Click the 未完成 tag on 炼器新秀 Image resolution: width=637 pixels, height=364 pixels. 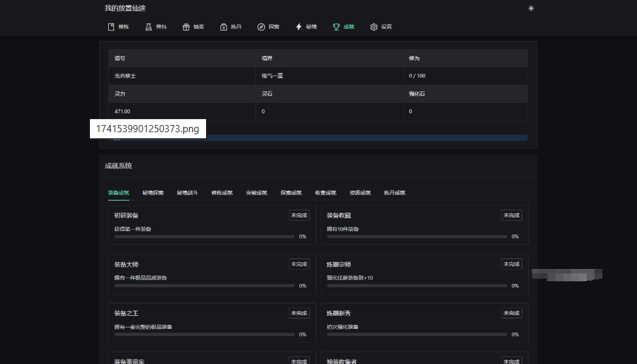[x=511, y=313]
